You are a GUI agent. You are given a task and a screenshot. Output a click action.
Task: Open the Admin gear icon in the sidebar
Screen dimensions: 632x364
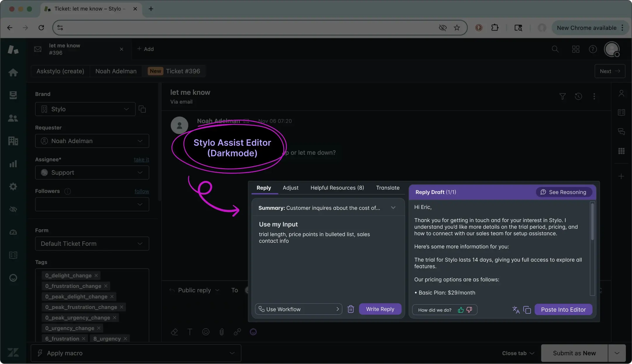[x=13, y=186]
